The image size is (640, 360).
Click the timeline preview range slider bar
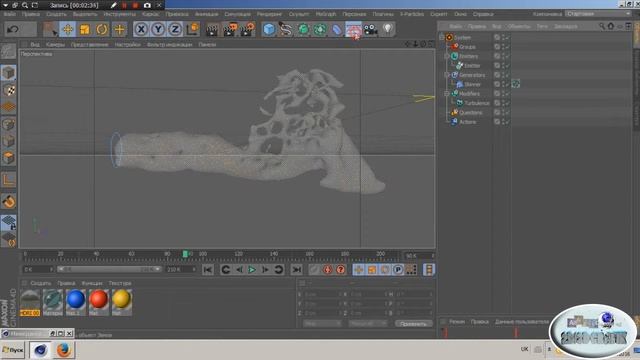point(109,269)
